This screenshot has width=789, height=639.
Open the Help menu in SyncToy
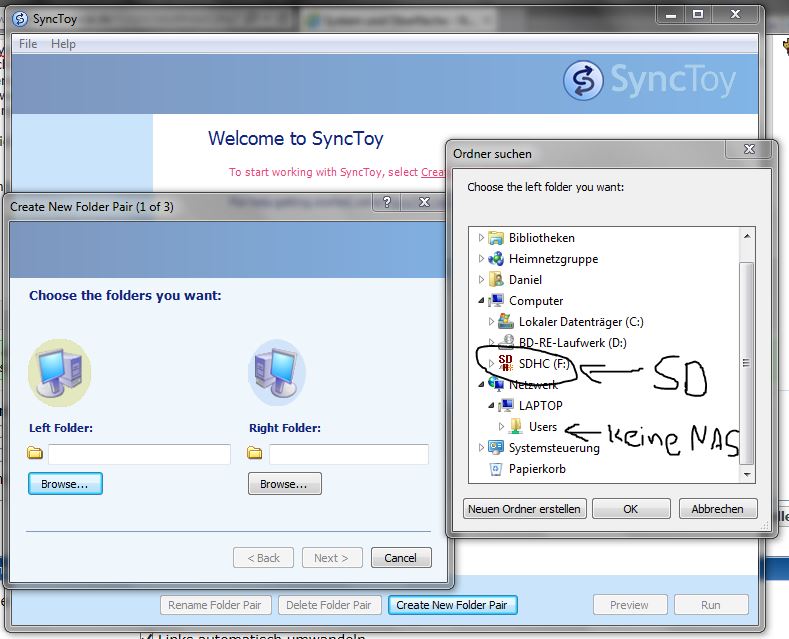(63, 44)
